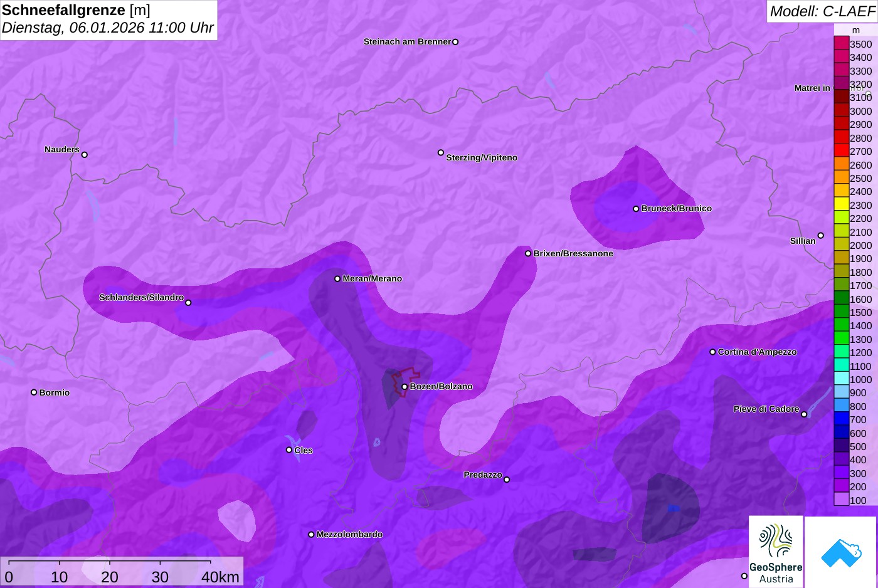Image resolution: width=878 pixels, height=588 pixels.
Task: Click the blue cloud arrow logo
Action: tap(840, 552)
